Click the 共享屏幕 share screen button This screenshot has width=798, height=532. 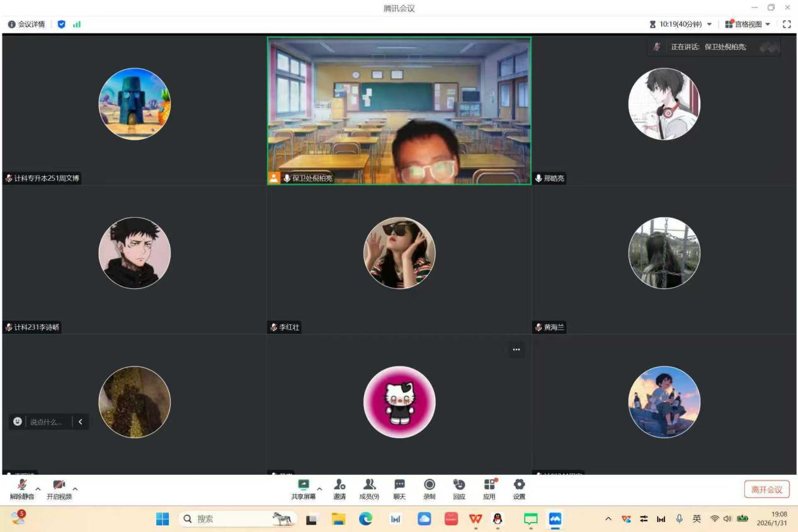(304, 489)
